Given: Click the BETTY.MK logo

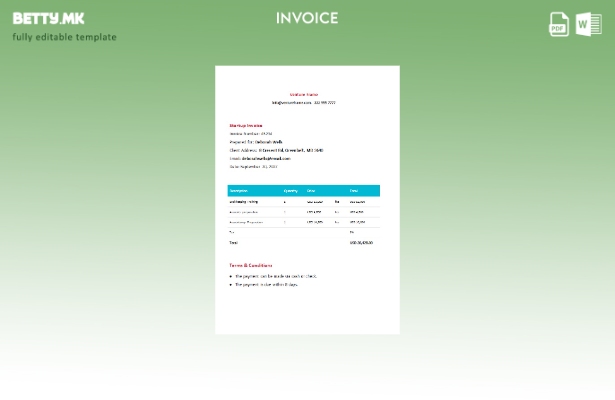Looking at the screenshot, I should (x=49, y=18).
